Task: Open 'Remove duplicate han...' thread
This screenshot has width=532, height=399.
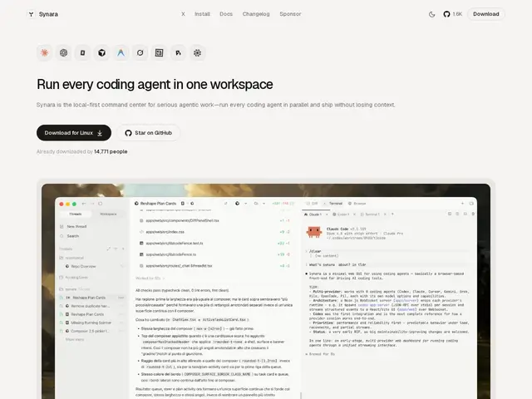Action: 91,306
